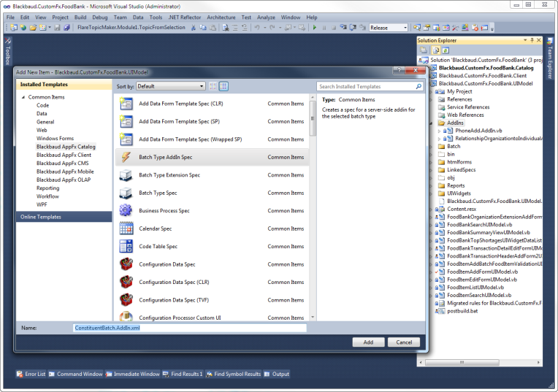Open the Immediate Window tab
558x392 pixels.
pyautogui.click(x=133, y=374)
